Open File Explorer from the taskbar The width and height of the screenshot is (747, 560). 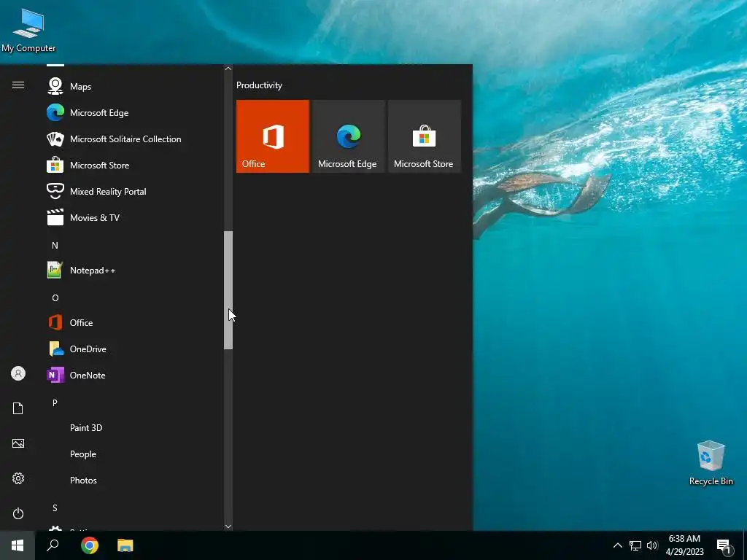click(125, 545)
